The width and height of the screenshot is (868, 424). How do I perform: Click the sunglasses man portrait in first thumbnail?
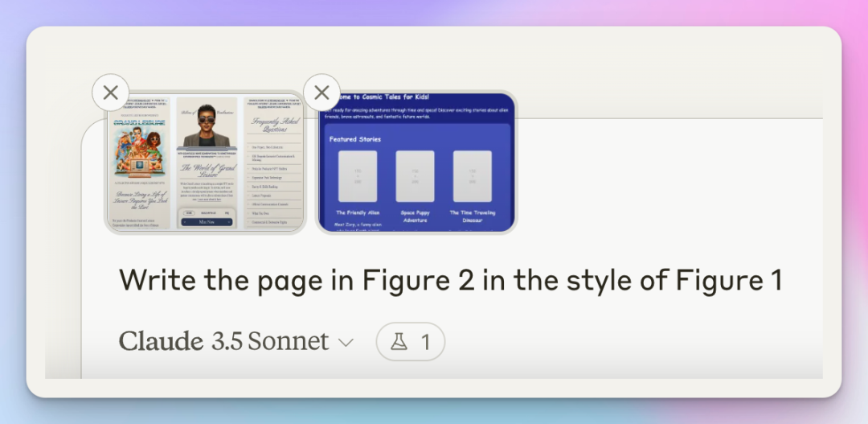(207, 127)
